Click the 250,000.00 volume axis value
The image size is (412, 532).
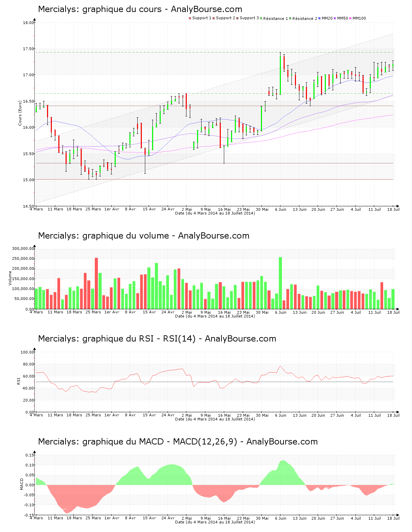pyautogui.click(x=23, y=258)
